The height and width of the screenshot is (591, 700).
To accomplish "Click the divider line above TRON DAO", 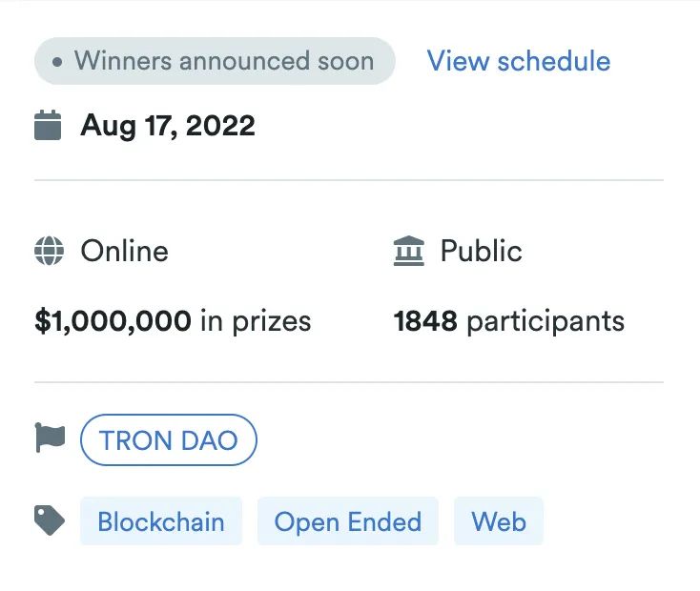I will [349, 382].
